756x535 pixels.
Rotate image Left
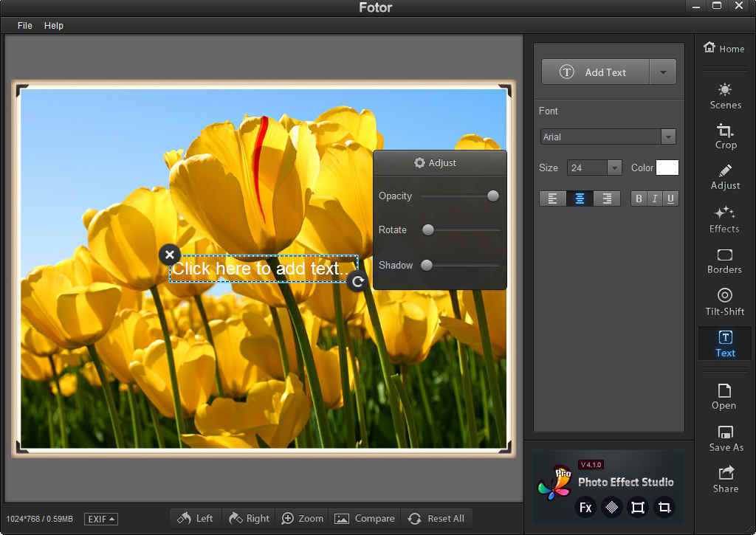coord(195,519)
